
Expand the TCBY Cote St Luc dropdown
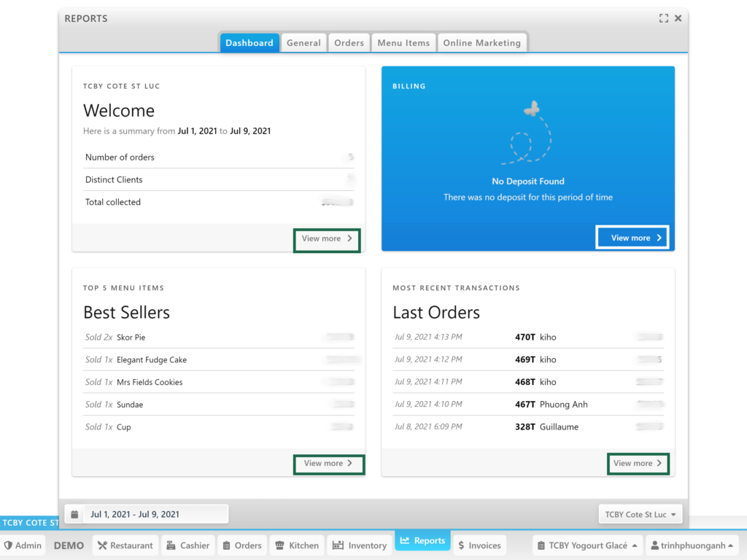pos(640,514)
